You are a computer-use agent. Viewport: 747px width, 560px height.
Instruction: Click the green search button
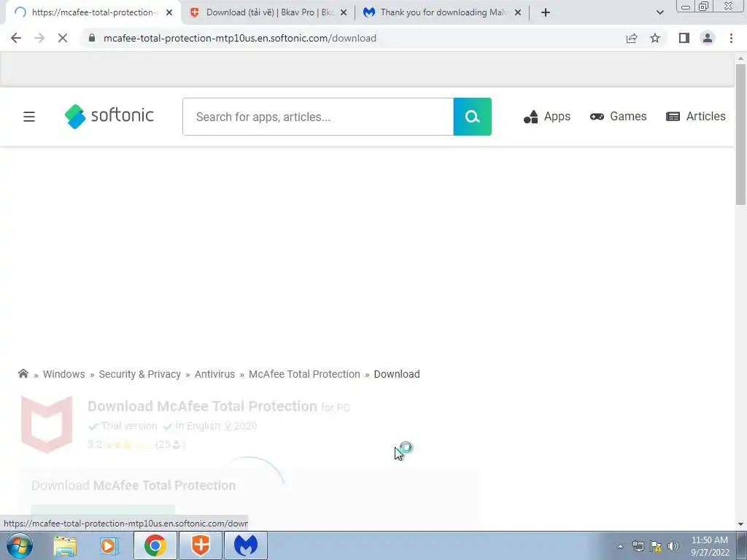click(472, 117)
